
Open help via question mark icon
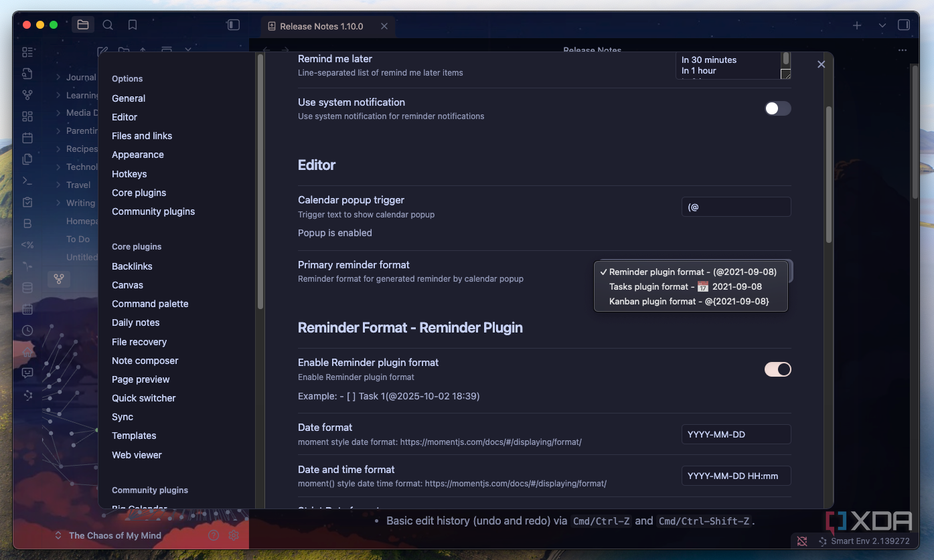(214, 535)
